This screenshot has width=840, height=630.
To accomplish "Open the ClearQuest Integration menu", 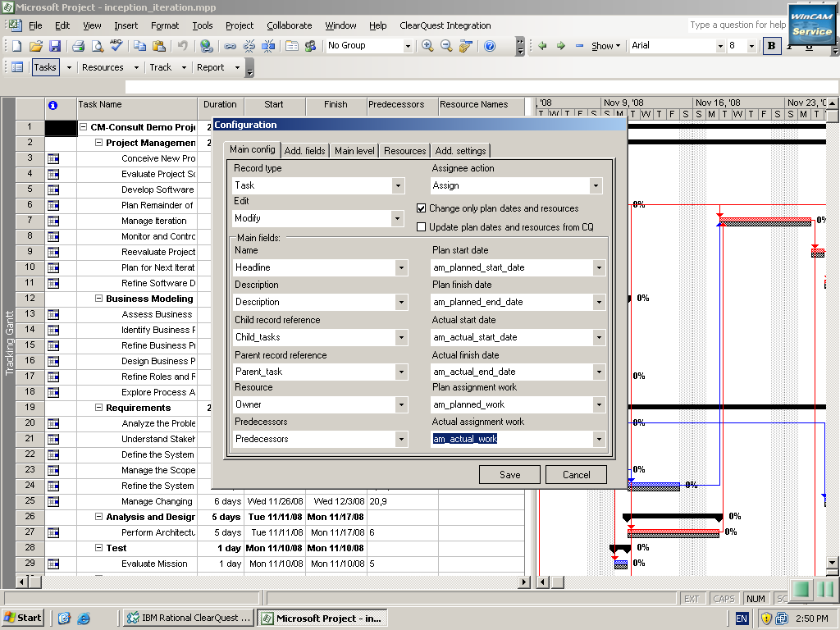I will pyautogui.click(x=445, y=25).
